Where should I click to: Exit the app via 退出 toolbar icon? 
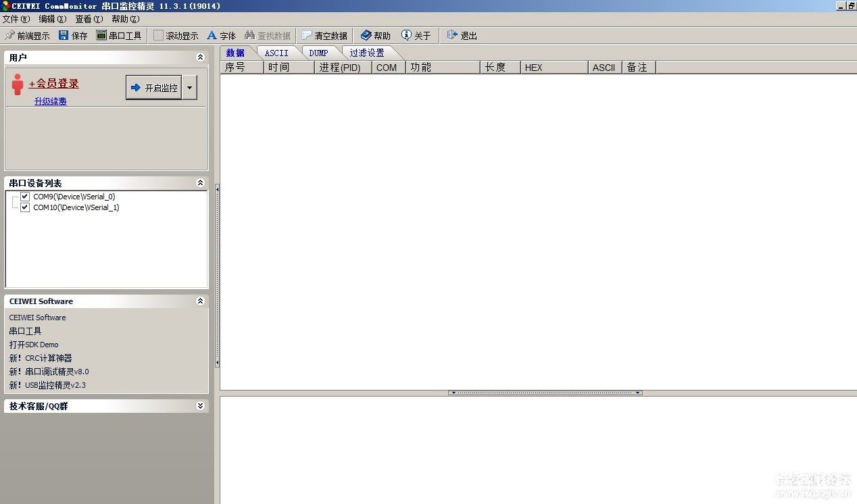(x=452, y=35)
